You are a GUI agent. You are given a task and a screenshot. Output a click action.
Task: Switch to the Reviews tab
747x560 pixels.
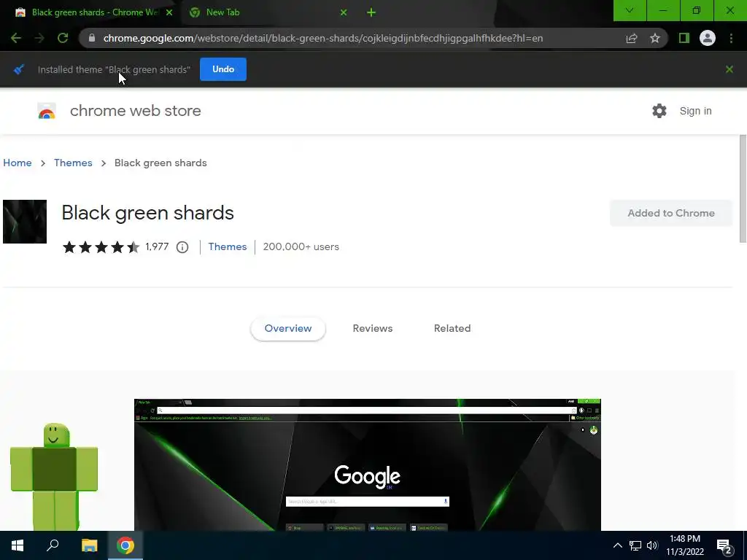[x=373, y=329]
